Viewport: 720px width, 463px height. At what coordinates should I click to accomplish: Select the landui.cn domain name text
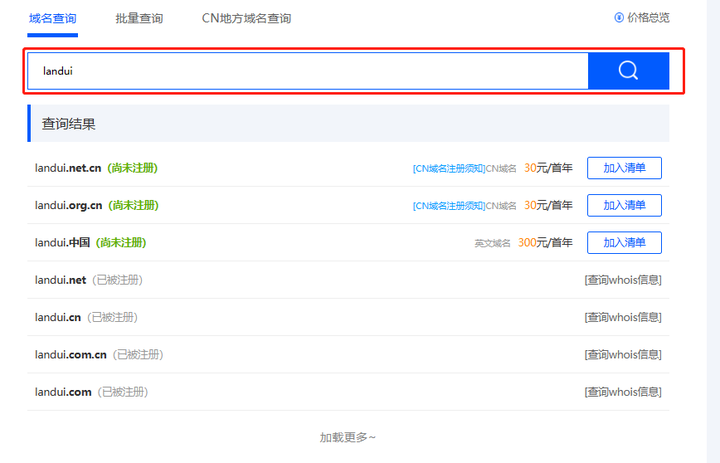tap(58, 317)
